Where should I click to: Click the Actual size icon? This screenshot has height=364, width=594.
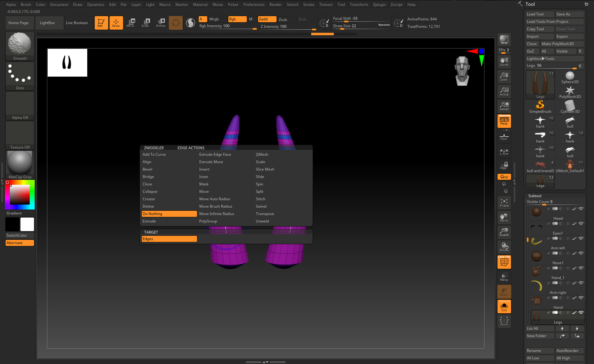coord(504,91)
